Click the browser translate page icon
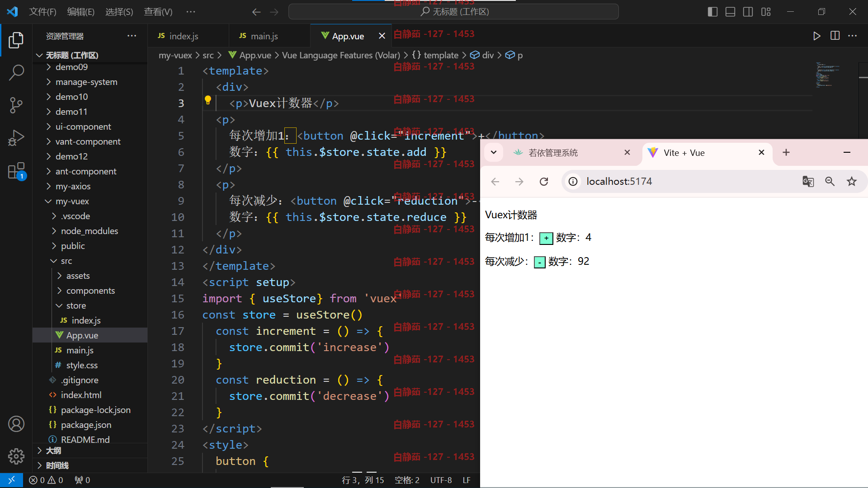This screenshot has height=488, width=868. [x=808, y=182]
